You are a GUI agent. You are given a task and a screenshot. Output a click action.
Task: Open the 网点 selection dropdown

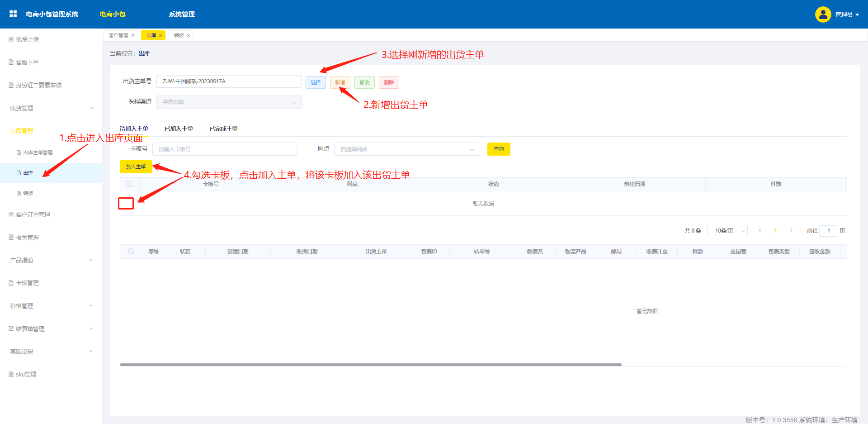click(406, 149)
